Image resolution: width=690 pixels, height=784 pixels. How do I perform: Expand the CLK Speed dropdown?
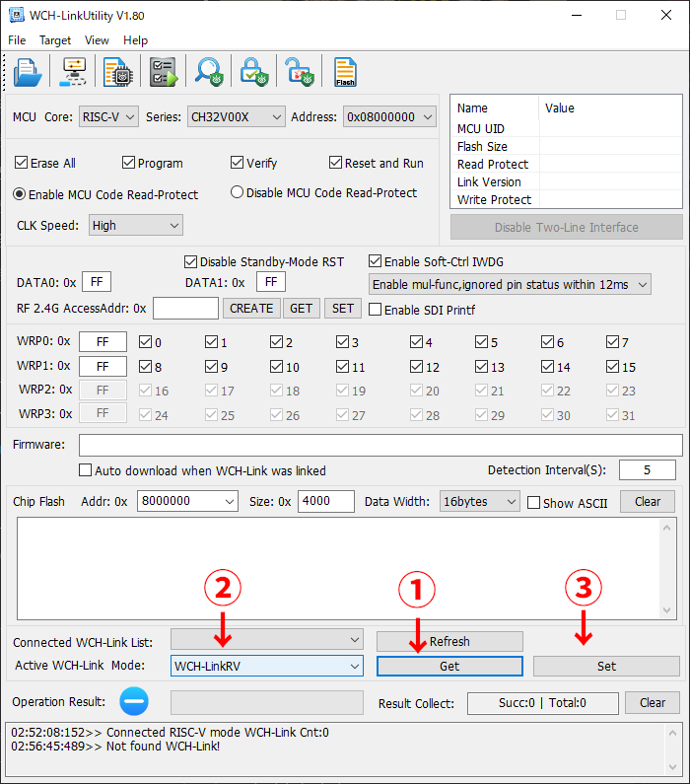pos(135,226)
